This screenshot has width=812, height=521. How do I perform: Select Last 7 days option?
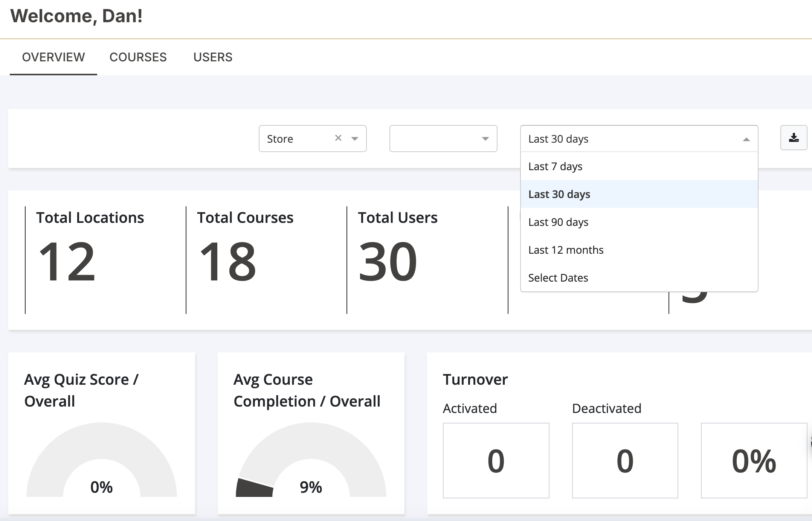[639, 166]
